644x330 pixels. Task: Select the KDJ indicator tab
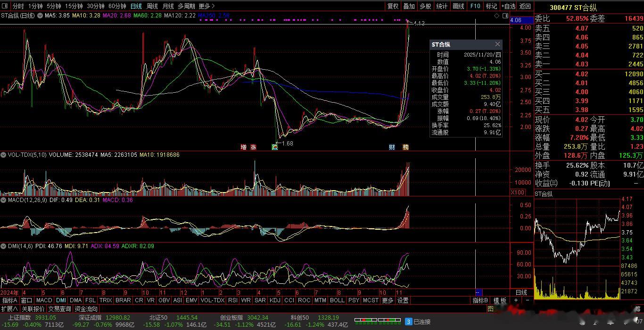(x=274, y=300)
